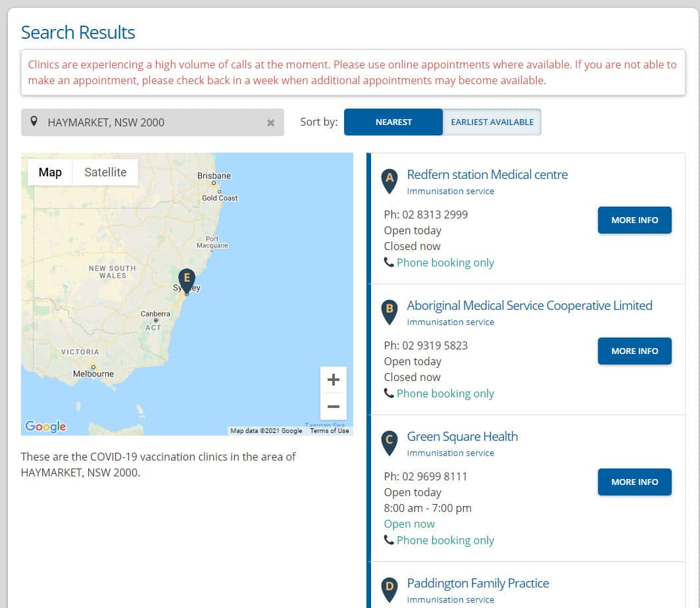Open More Info for Green Square Health
This screenshot has height=608, width=700.
click(x=634, y=482)
